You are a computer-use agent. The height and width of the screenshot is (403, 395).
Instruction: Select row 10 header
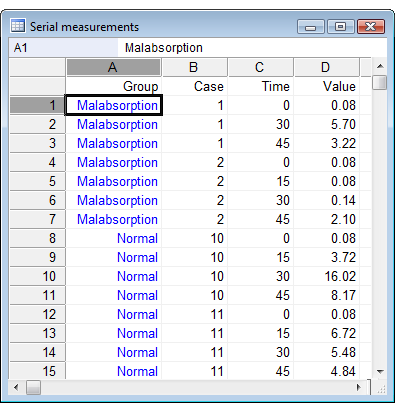(x=37, y=276)
